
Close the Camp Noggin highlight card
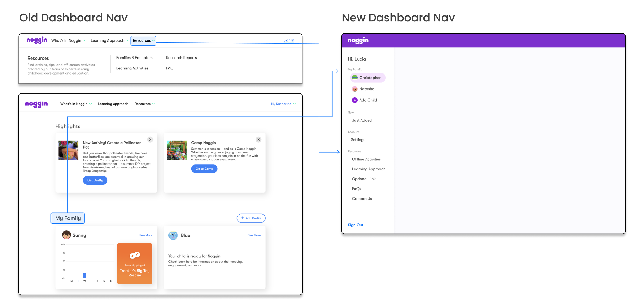point(258,139)
